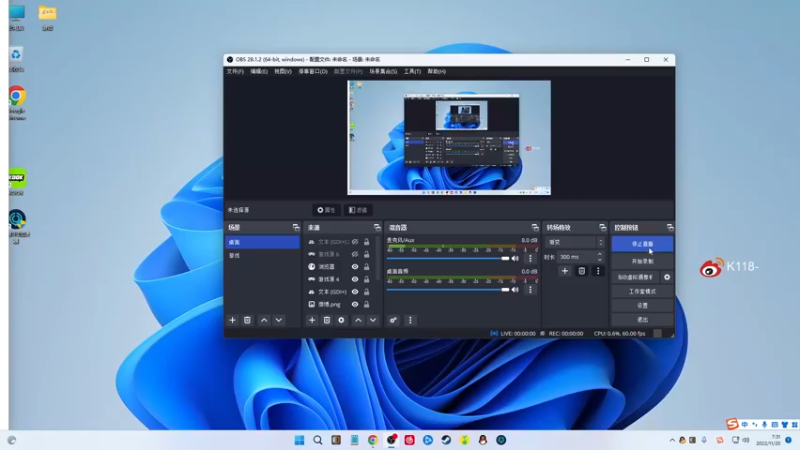Click the OBS preview canvas

pyautogui.click(x=449, y=138)
